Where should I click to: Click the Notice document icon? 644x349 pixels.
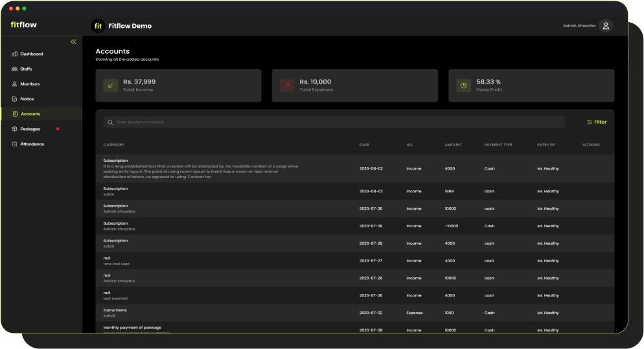tap(14, 99)
